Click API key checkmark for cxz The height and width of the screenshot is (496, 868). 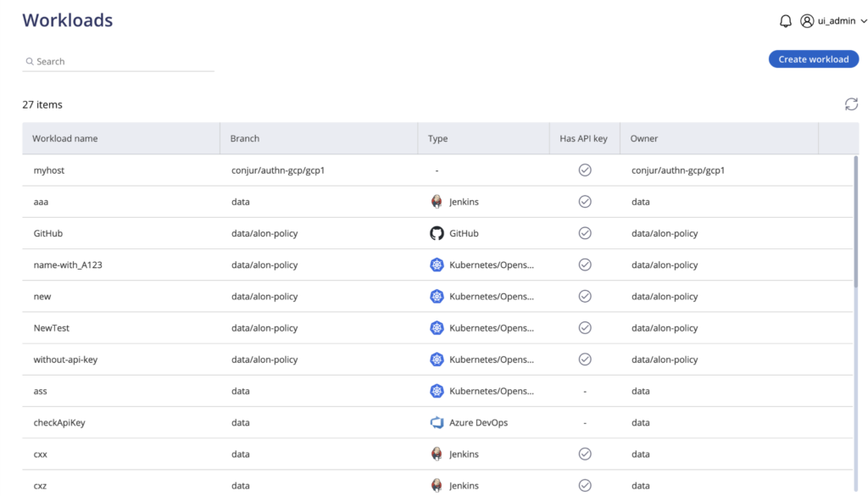(585, 486)
